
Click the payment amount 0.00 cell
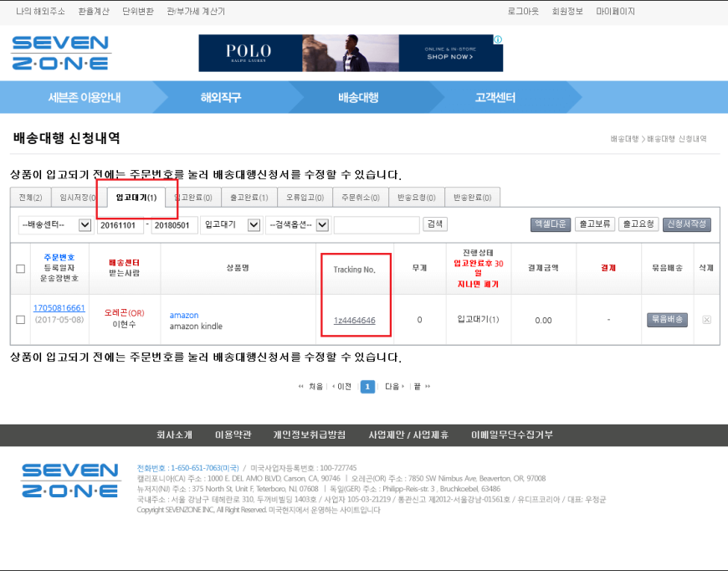[543, 320]
